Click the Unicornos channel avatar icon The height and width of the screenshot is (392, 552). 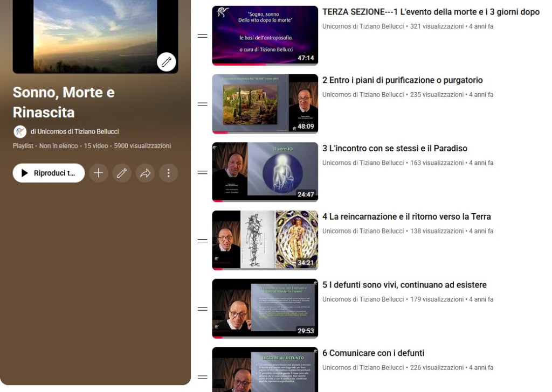click(20, 131)
